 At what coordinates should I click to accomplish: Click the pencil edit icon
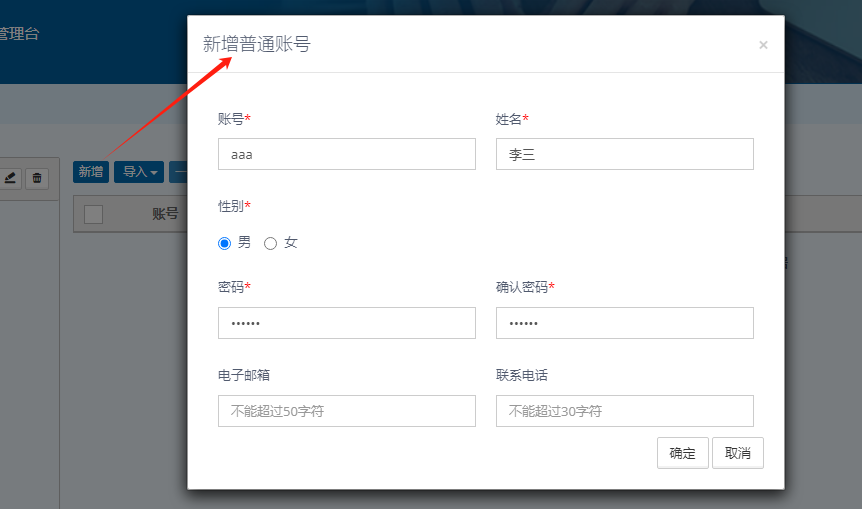point(10,178)
